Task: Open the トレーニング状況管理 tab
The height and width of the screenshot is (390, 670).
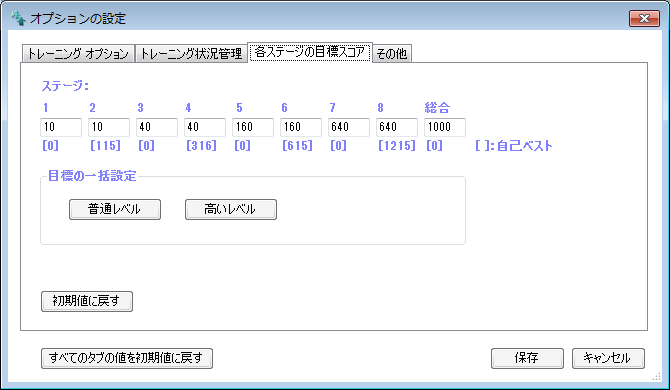Action: (191, 53)
